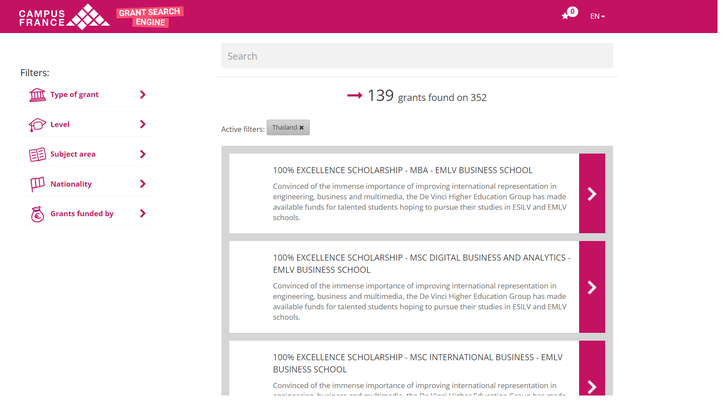Open the MBA EMLV scholarship title
The width and height of the screenshot is (724, 402).
tap(403, 170)
